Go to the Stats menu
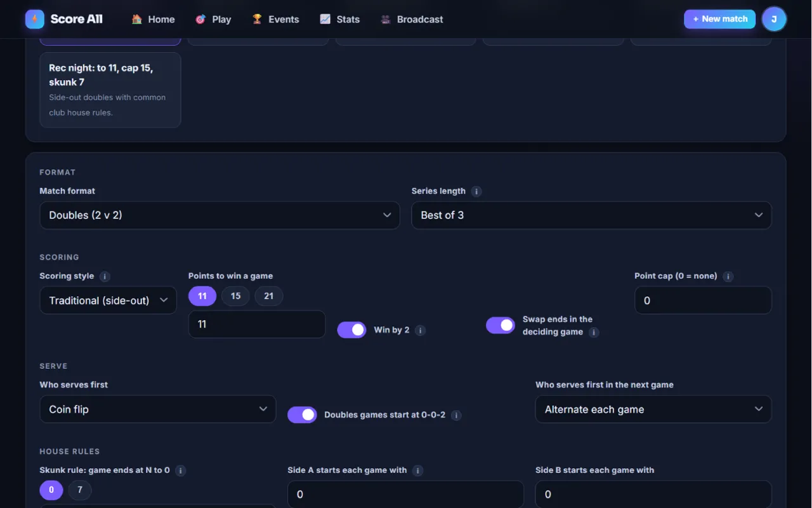This screenshot has width=812, height=508. [x=339, y=19]
